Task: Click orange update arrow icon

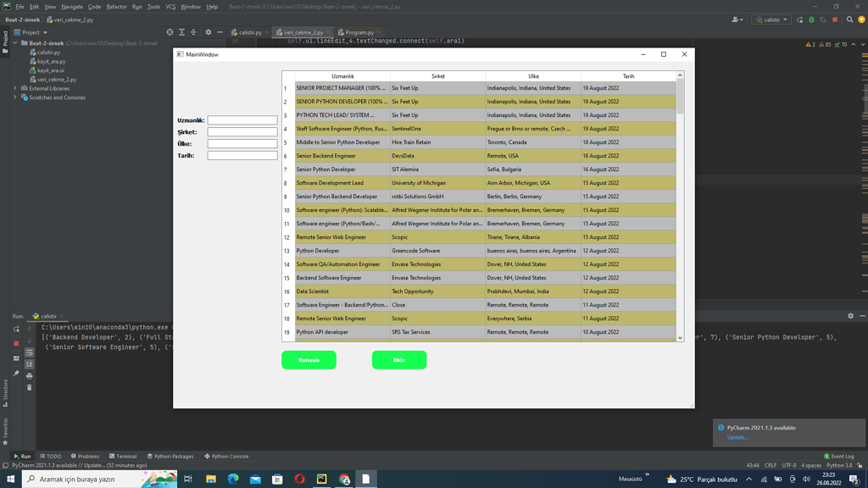Action: tap(861, 20)
